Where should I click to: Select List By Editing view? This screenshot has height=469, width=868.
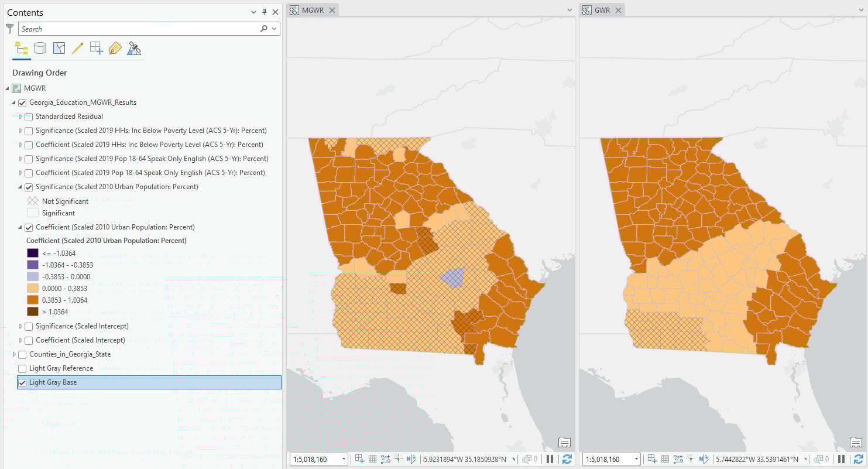[x=78, y=49]
